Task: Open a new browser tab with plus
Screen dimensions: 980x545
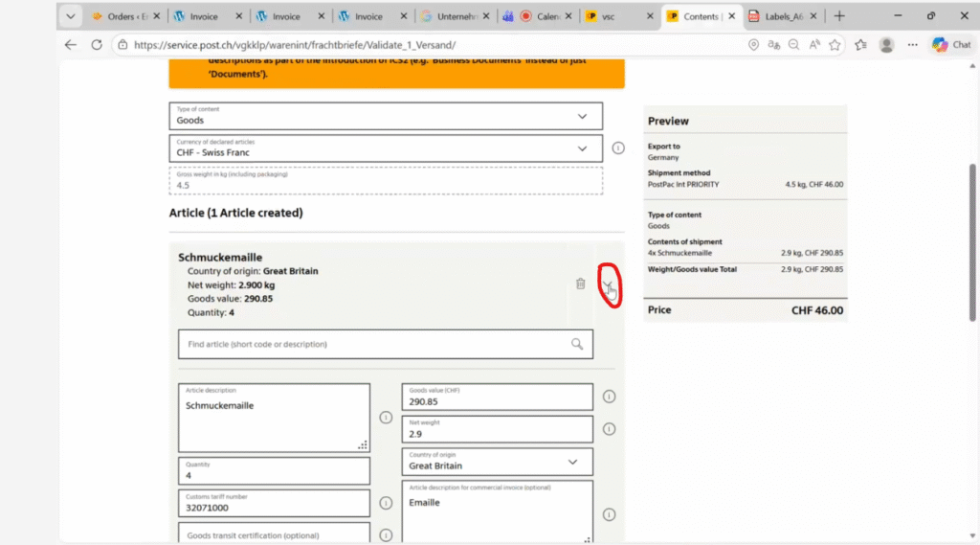Action: 839,16
